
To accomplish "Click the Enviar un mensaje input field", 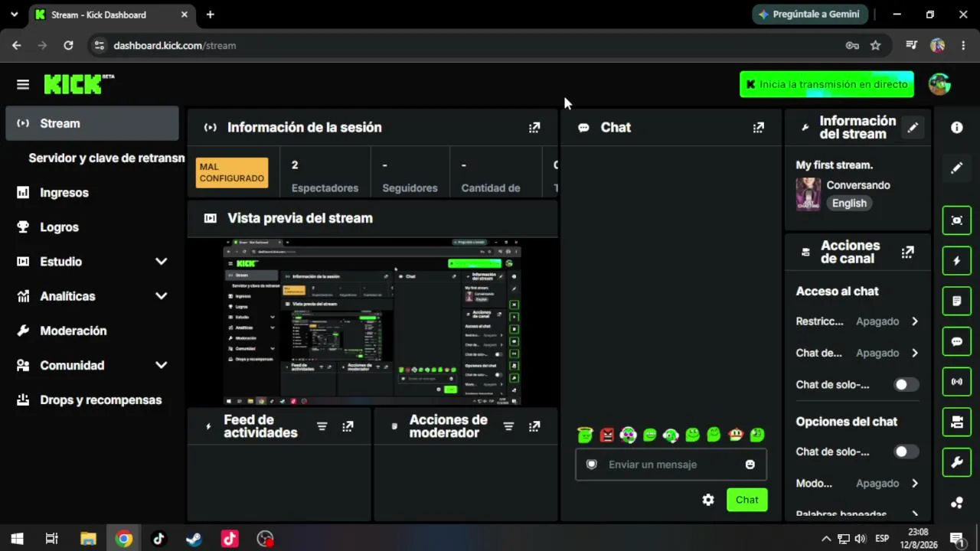I will (670, 465).
